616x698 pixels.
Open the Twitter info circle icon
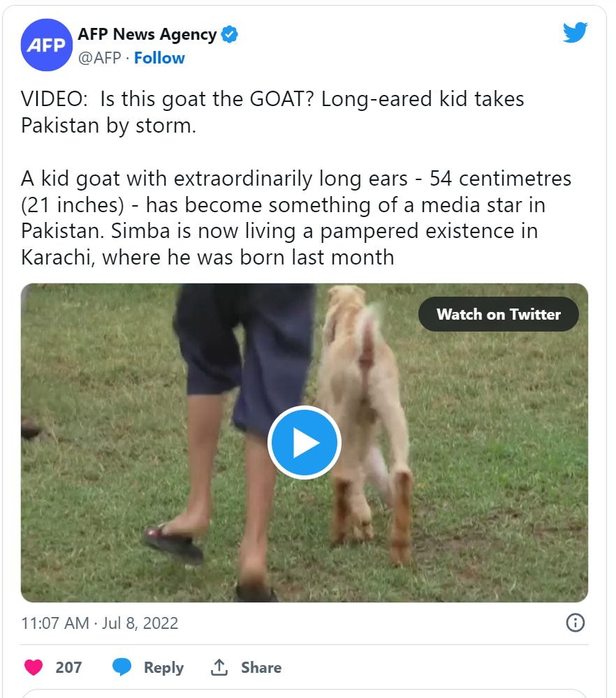(x=575, y=623)
